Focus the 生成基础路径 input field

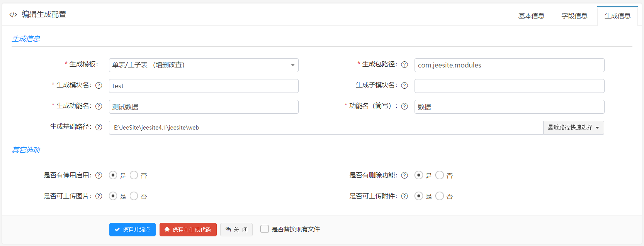click(326, 128)
